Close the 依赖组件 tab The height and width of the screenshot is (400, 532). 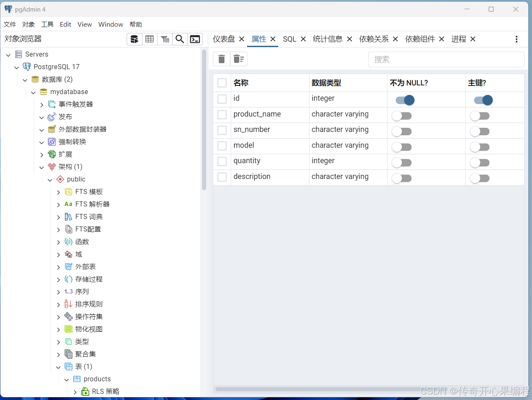442,39
